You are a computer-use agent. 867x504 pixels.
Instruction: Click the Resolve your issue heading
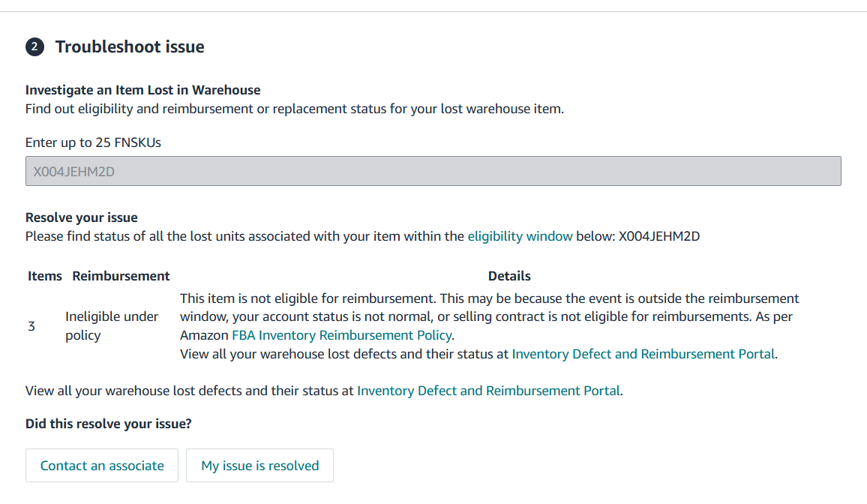(x=81, y=217)
